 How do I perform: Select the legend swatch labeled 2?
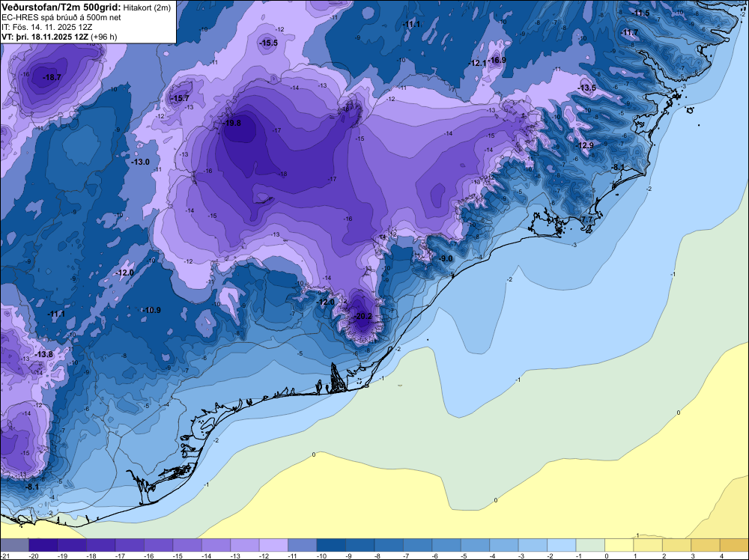pos(676,545)
